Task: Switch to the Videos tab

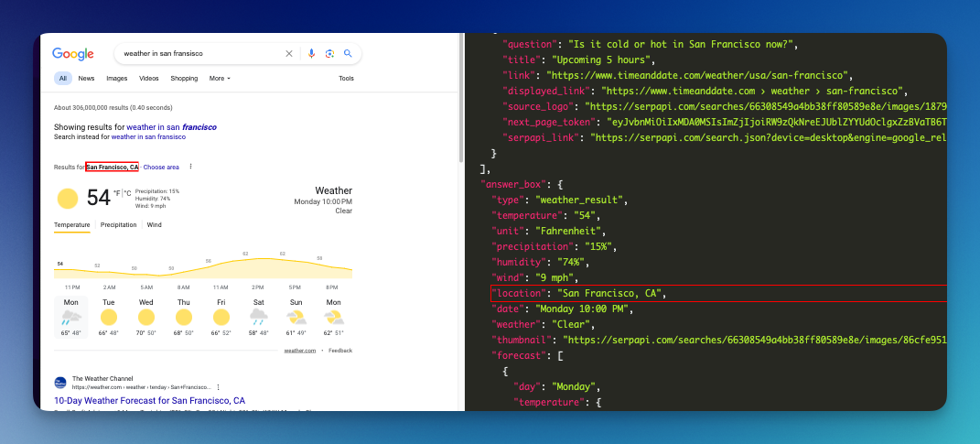Action: [149, 78]
